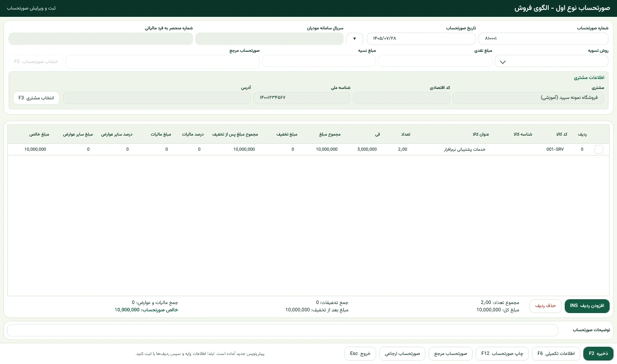This screenshot has width=617, height=364.
Task: Click the صورتحساب مرجع bottom button
Action: (451, 354)
